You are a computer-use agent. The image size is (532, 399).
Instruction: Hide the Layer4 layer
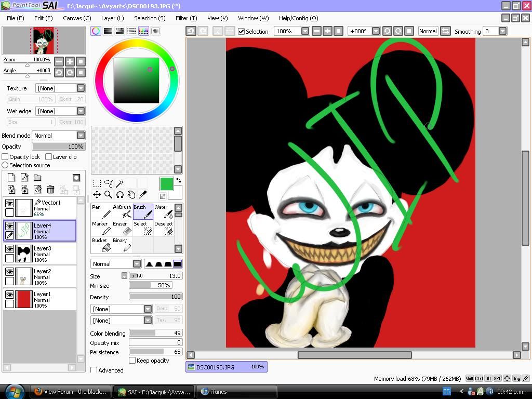[9, 226]
